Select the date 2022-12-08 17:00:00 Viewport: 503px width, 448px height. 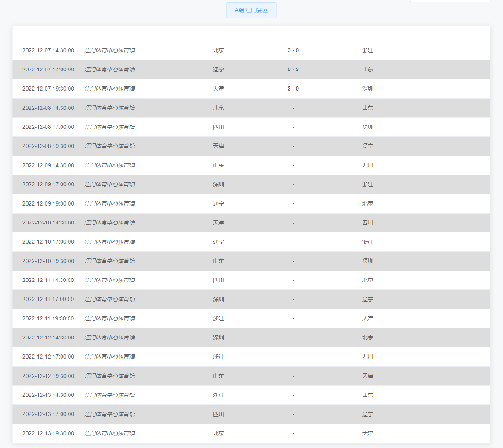48,127
